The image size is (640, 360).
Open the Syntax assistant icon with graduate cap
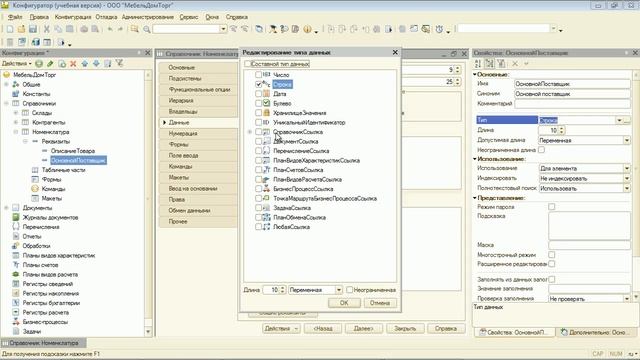(x=273, y=29)
